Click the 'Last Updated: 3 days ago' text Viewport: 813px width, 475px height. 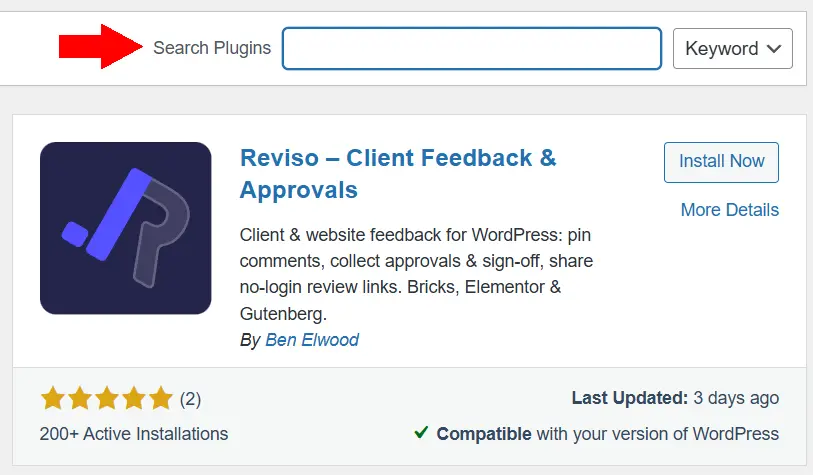(675, 398)
